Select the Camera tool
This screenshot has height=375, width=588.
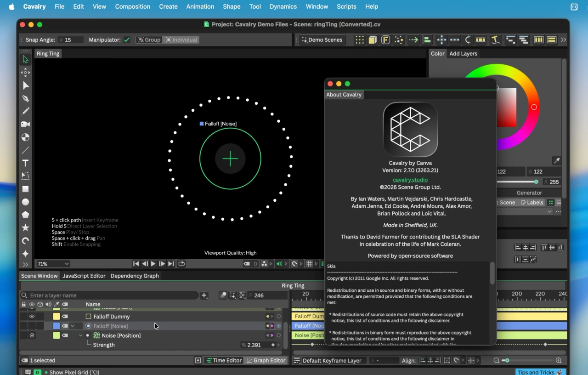click(x=26, y=124)
